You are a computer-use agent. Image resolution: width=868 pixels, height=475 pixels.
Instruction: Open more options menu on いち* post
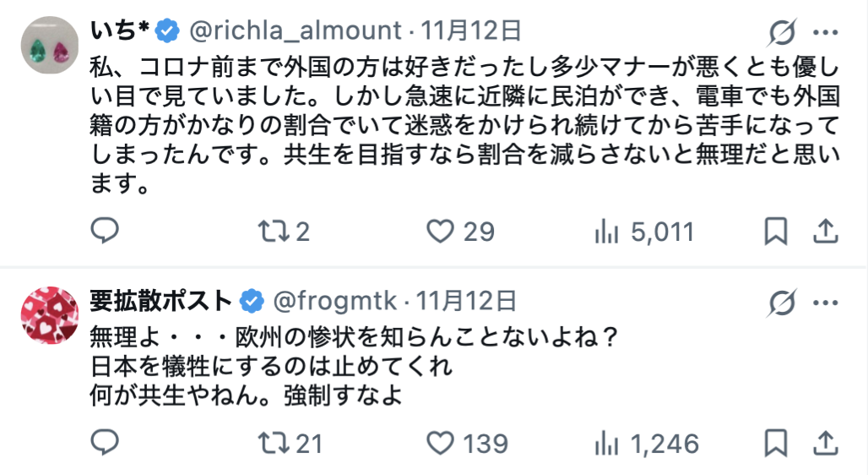point(825,33)
